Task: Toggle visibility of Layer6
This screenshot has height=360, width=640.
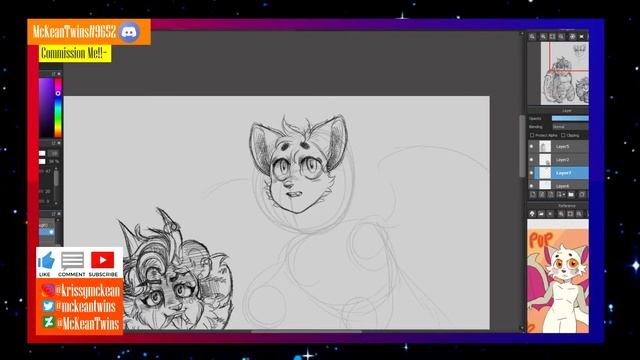Action: pos(531,186)
